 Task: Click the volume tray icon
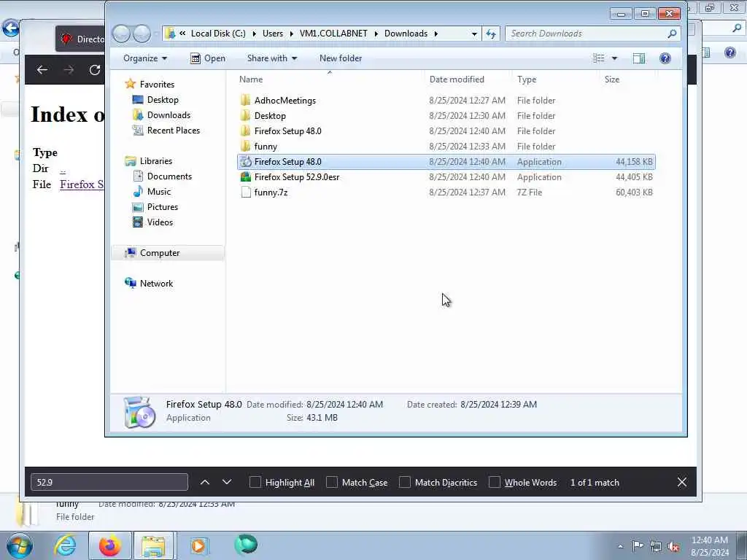(673, 546)
